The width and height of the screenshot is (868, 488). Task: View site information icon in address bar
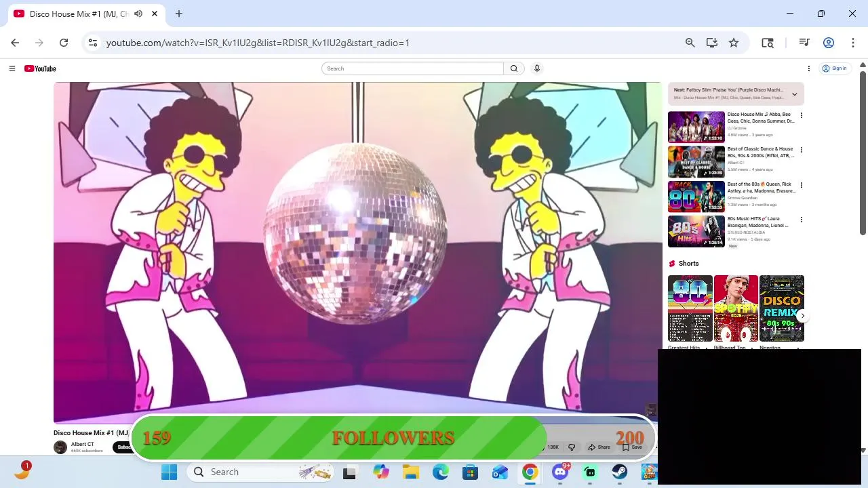[x=94, y=43]
